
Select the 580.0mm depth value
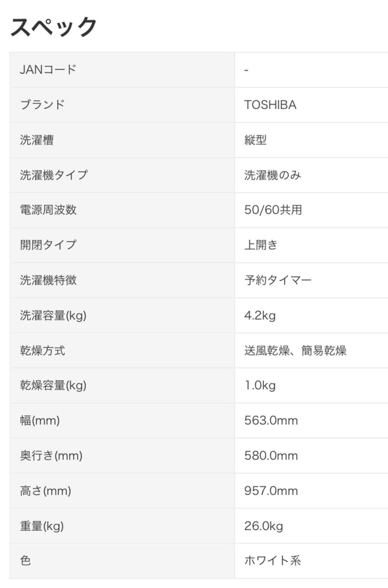pos(271,456)
